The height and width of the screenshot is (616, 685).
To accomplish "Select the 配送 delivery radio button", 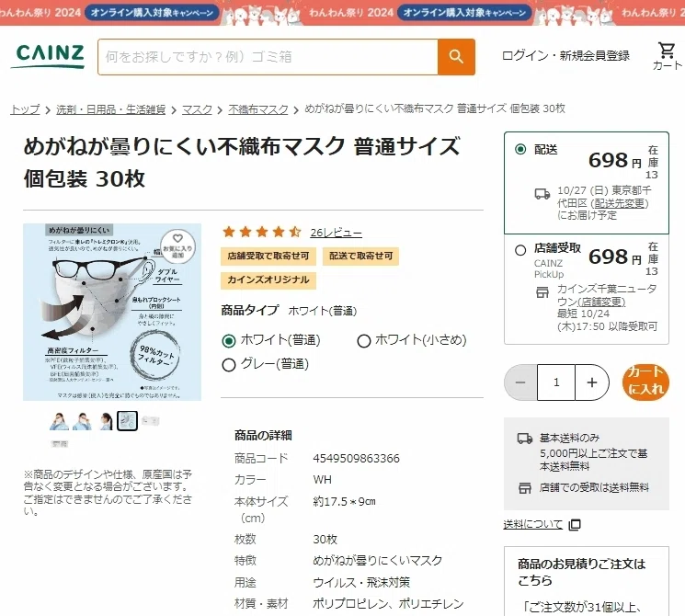I will (x=520, y=150).
